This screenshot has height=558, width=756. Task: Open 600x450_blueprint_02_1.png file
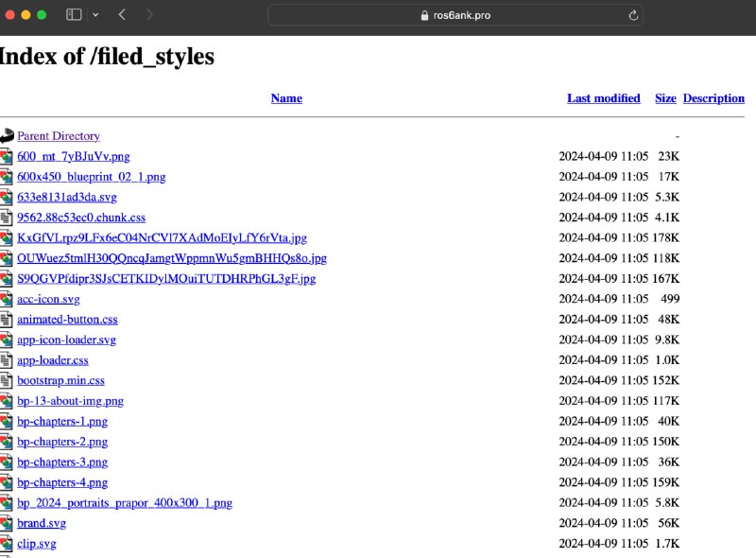91,177
